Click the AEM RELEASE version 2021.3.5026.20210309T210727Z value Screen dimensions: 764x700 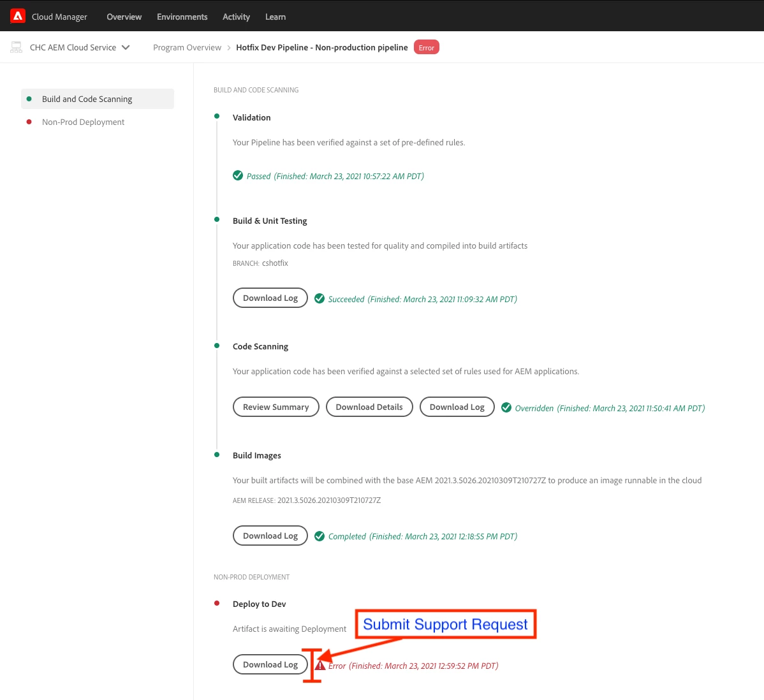[x=329, y=500]
